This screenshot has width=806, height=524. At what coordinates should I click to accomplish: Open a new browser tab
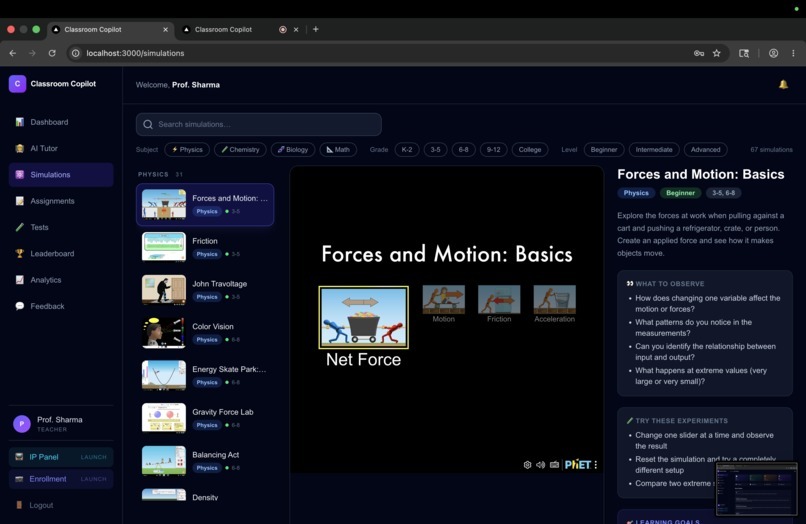(x=316, y=29)
